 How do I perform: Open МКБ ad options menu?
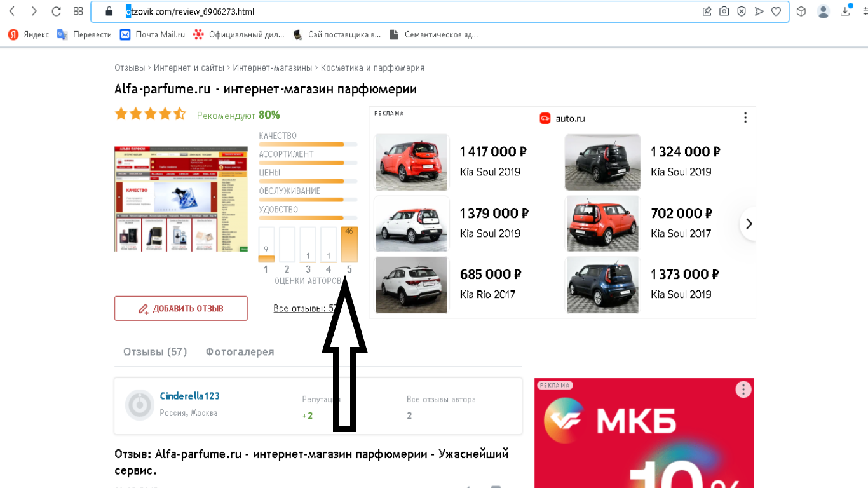pos(743,390)
